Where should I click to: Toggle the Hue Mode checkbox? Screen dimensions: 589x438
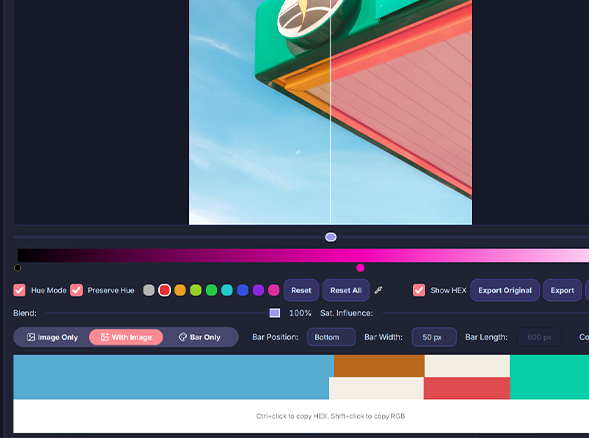(19, 290)
